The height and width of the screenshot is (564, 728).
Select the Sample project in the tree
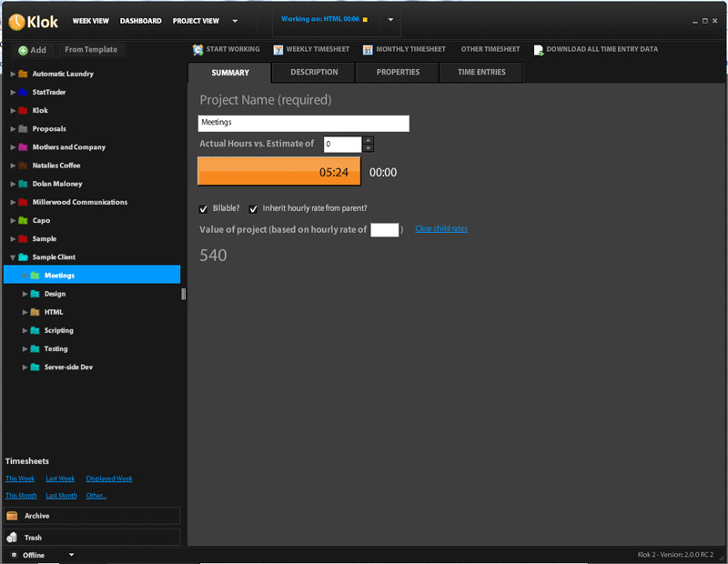[44, 238]
